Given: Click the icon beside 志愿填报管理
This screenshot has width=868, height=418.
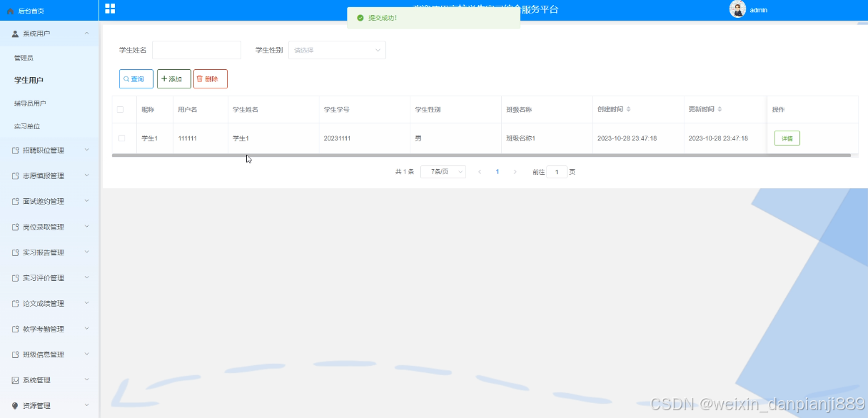Looking at the screenshot, I should pos(15,176).
